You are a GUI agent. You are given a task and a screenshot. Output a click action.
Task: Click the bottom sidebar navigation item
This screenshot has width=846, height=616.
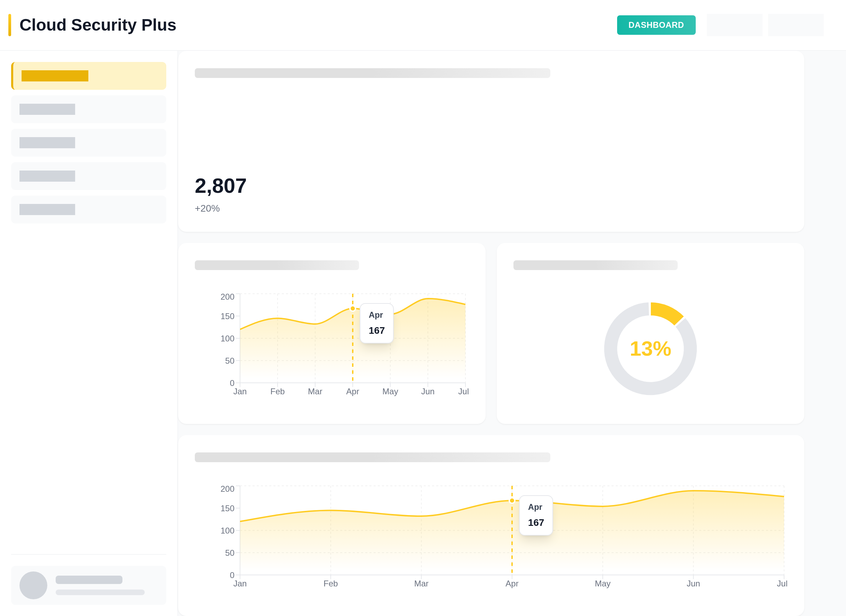pyautogui.click(x=88, y=209)
